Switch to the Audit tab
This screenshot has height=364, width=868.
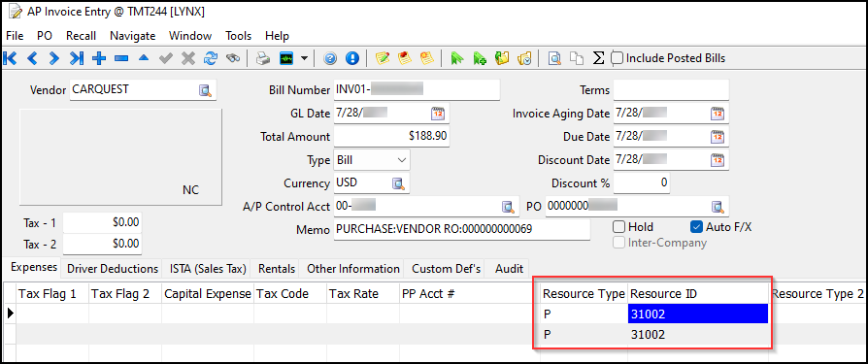click(509, 269)
